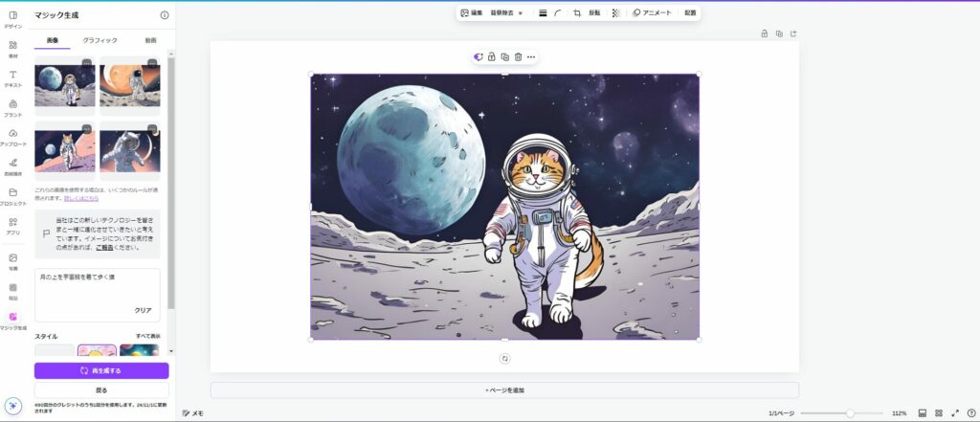The width and height of the screenshot is (980, 422).
Task: Click the 反転 (Flip) toolbar option
Action: tap(594, 13)
